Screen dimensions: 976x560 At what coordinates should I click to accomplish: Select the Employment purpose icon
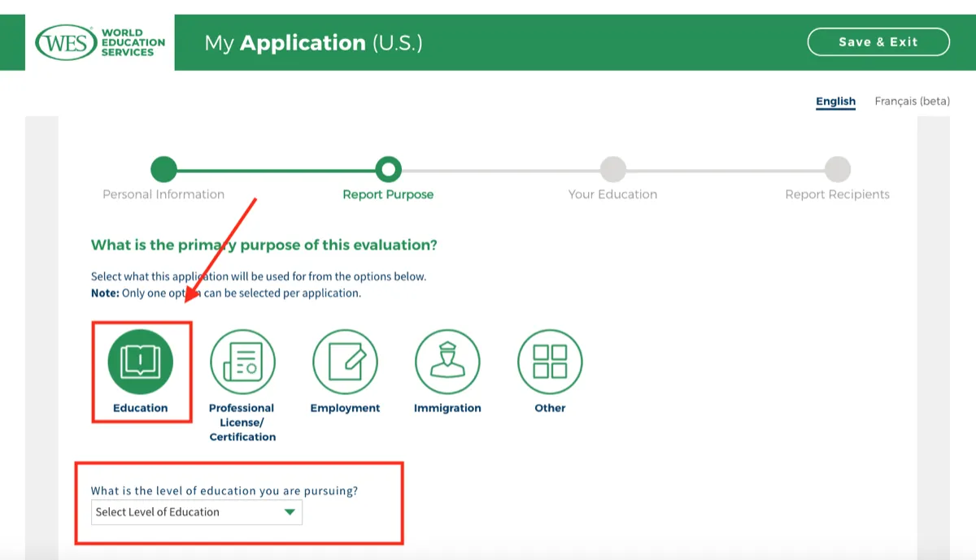[345, 362]
